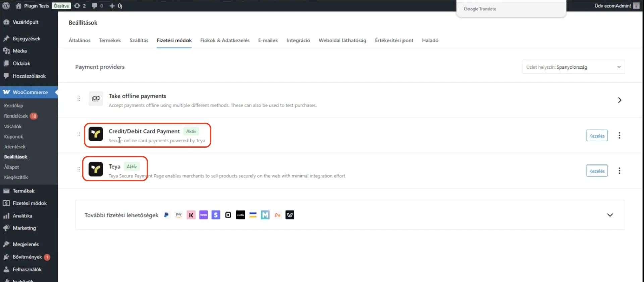Open the Termékek settings tab
The height and width of the screenshot is (282, 644).
[x=110, y=40]
